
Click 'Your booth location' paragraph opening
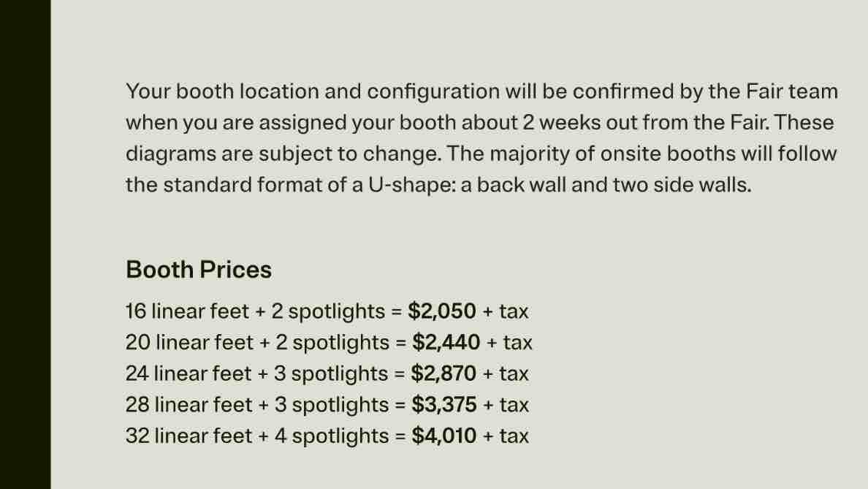coord(222,91)
